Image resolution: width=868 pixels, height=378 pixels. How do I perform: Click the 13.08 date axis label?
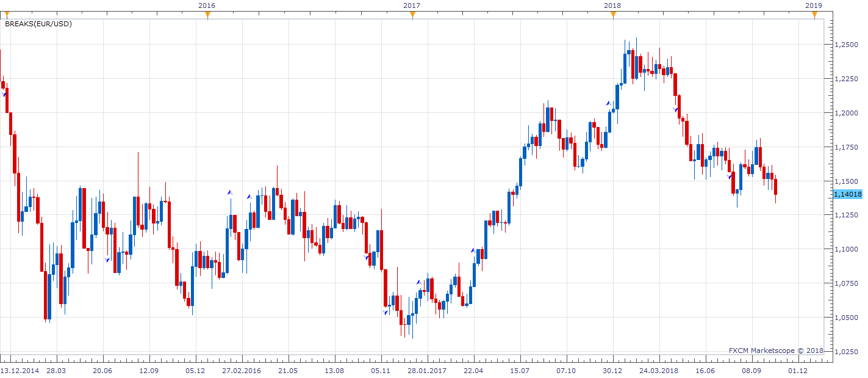[x=334, y=371]
